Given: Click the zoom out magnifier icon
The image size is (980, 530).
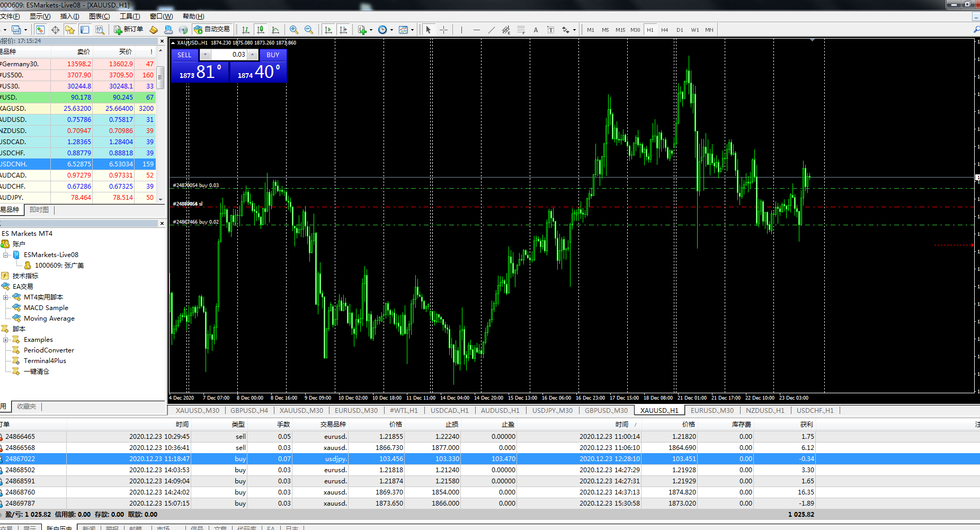Looking at the screenshot, I should (309, 30).
